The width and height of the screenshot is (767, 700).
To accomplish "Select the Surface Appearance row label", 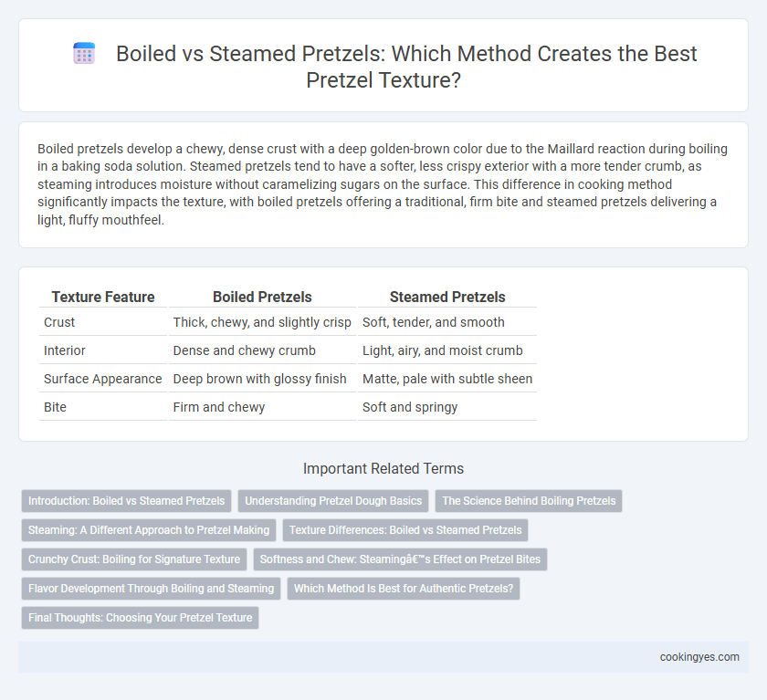I will (102, 379).
